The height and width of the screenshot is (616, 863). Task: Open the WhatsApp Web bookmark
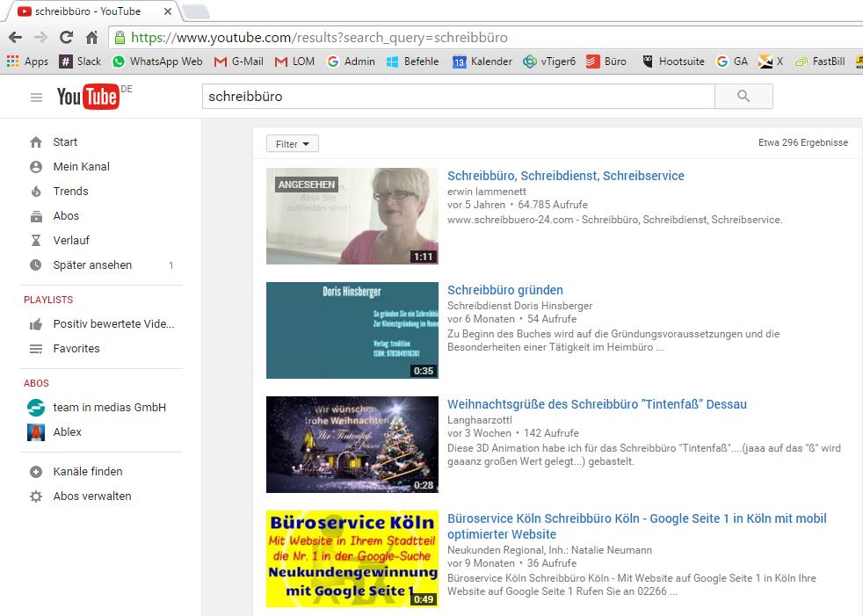pos(157,62)
